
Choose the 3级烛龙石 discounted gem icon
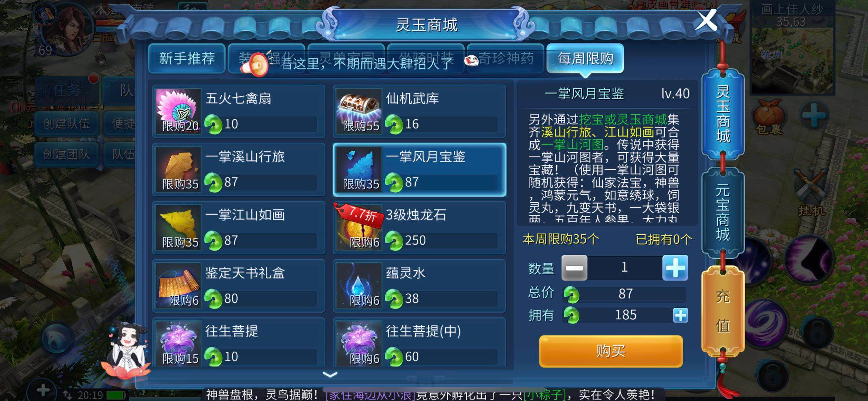pos(359,227)
